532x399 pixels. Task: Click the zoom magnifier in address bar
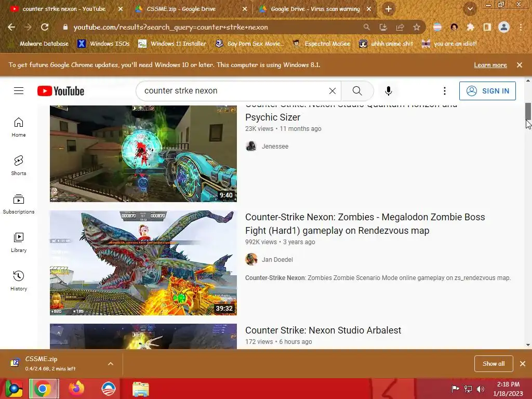[x=366, y=27]
